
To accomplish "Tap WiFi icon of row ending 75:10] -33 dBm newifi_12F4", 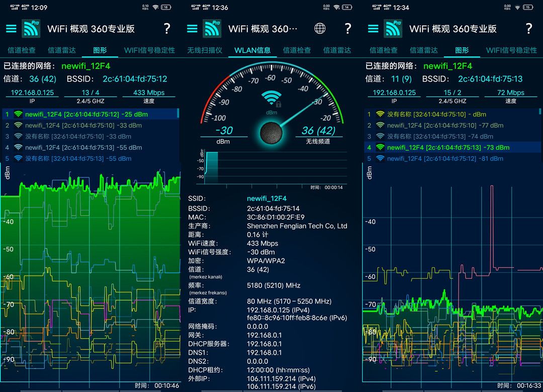I will tap(18, 125).
